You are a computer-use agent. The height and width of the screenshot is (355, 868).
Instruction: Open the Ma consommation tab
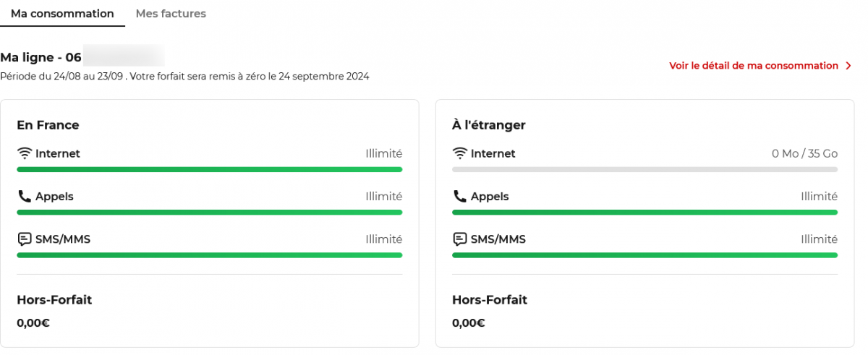pos(62,14)
